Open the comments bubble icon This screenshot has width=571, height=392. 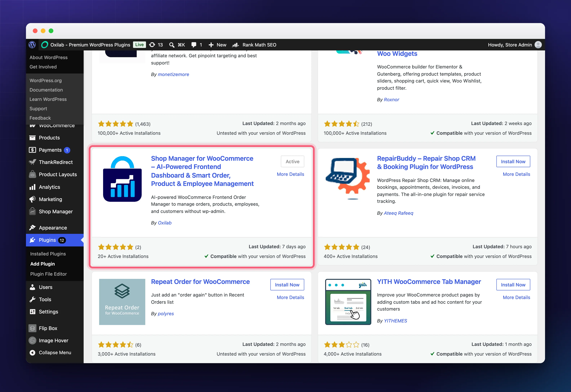(x=194, y=45)
